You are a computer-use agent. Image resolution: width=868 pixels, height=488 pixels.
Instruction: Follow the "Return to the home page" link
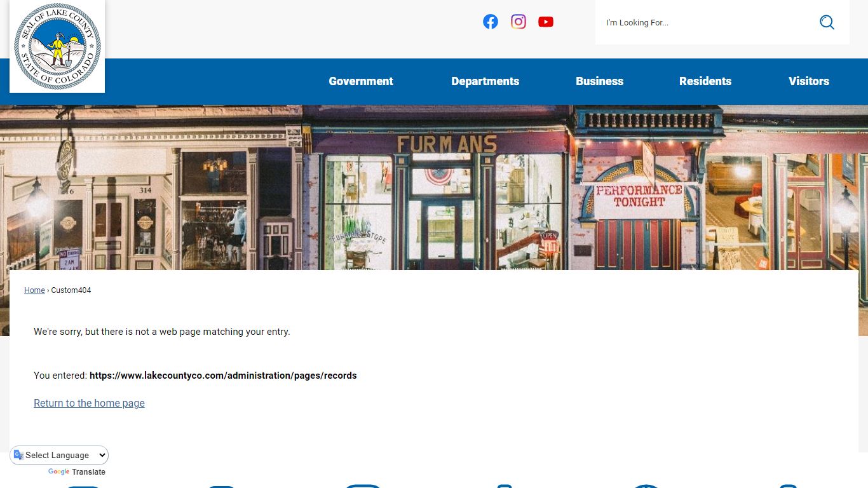[x=89, y=403]
